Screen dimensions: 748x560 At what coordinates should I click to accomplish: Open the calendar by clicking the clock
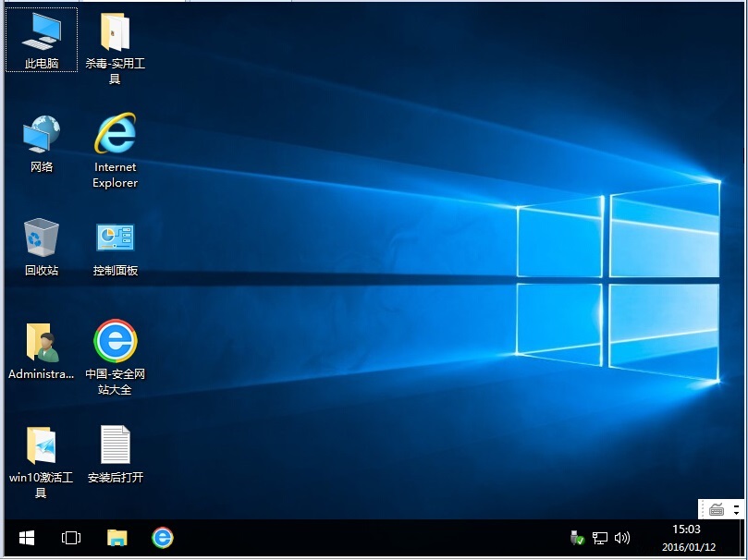[686, 537]
